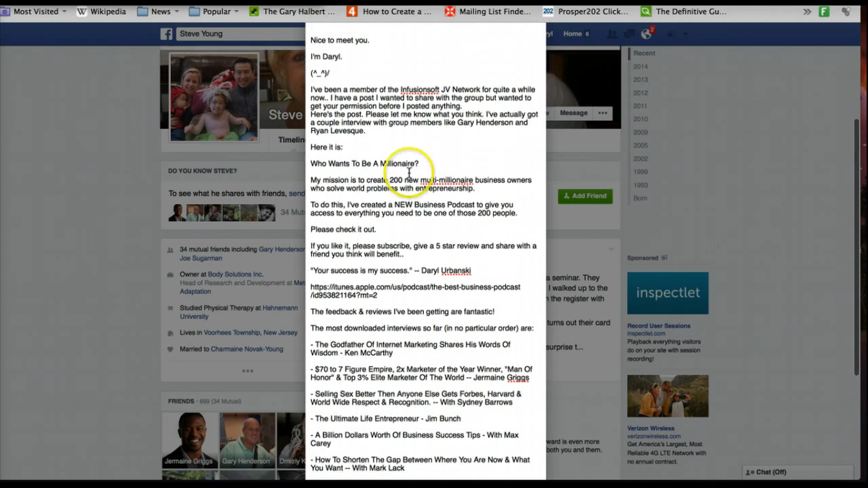Screen dimensions: 868x488
Task: Open 'The Definitive Guide' bookmark
Action: (x=684, y=11)
